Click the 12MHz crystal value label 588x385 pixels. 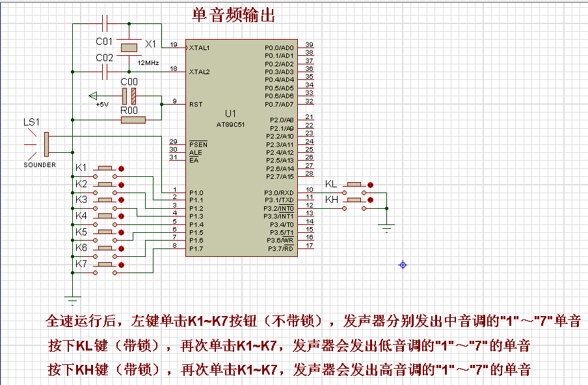[x=148, y=63]
